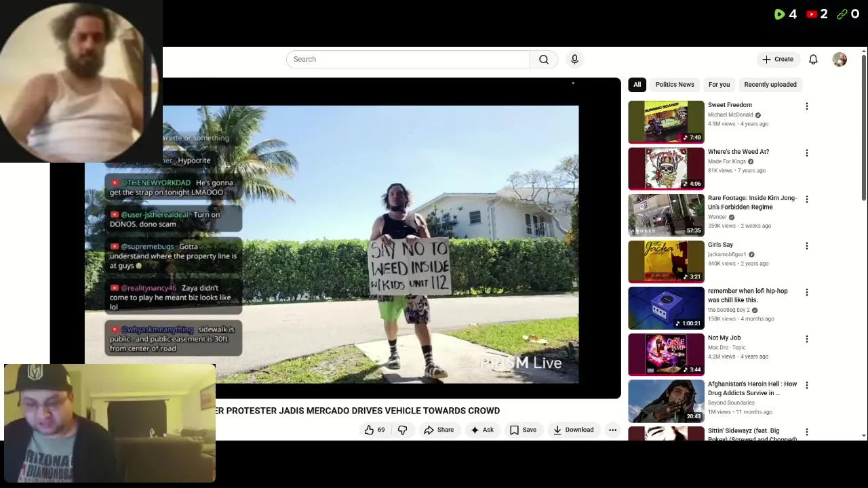868x488 pixels.
Task: Open the lofi hip-hop GameCube thumbnail
Action: pos(666,308)
